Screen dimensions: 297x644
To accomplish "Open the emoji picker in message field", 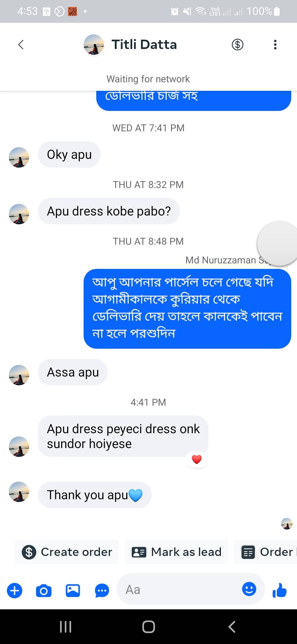I will coord(249,589).
